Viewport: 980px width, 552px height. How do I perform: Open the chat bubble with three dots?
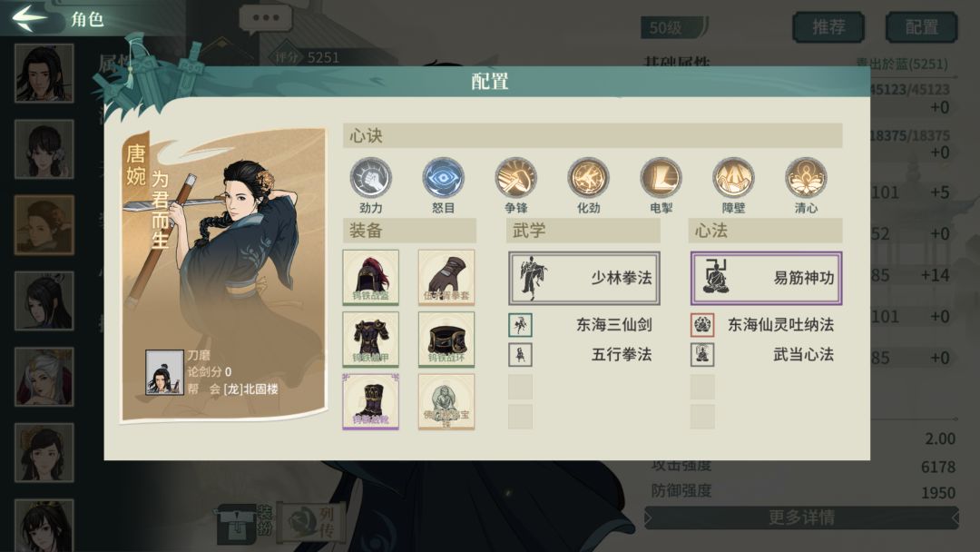[266, 19]
